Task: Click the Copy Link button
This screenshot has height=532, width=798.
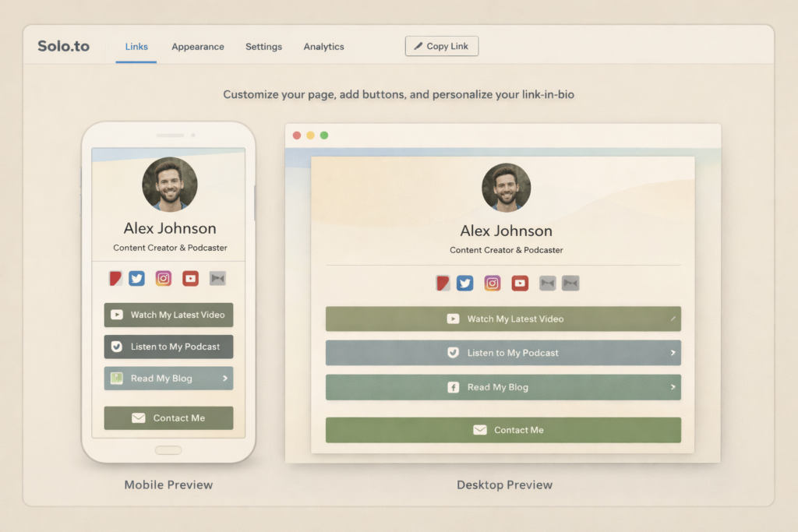Action: [x=441, y=46]
